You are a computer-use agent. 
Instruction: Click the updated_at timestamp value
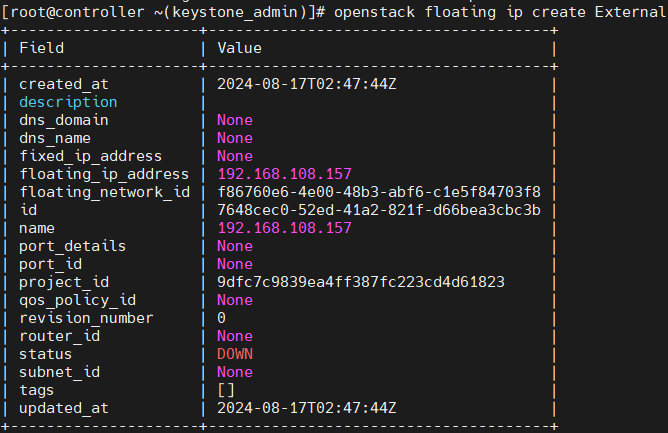click(307, 408)
